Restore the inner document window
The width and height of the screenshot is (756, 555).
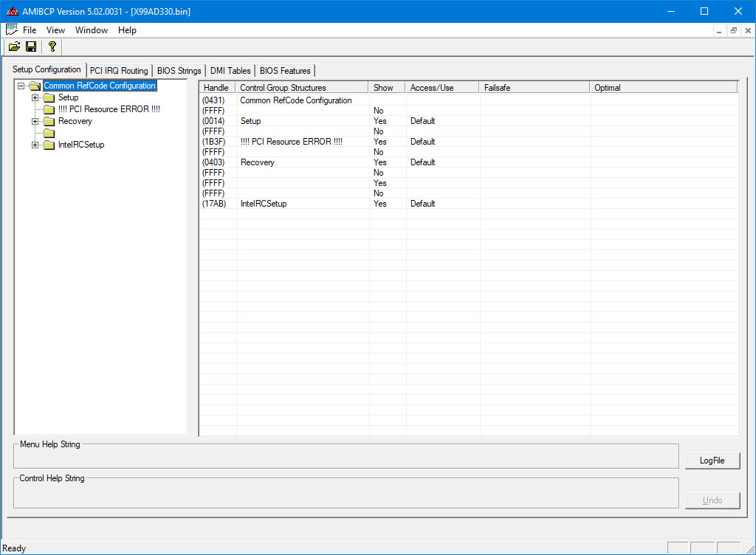[x=733, y=30]
